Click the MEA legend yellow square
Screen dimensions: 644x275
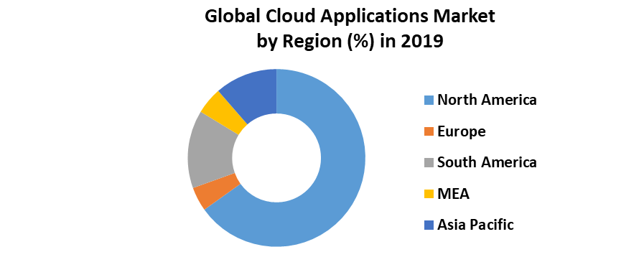click(429, 194)
